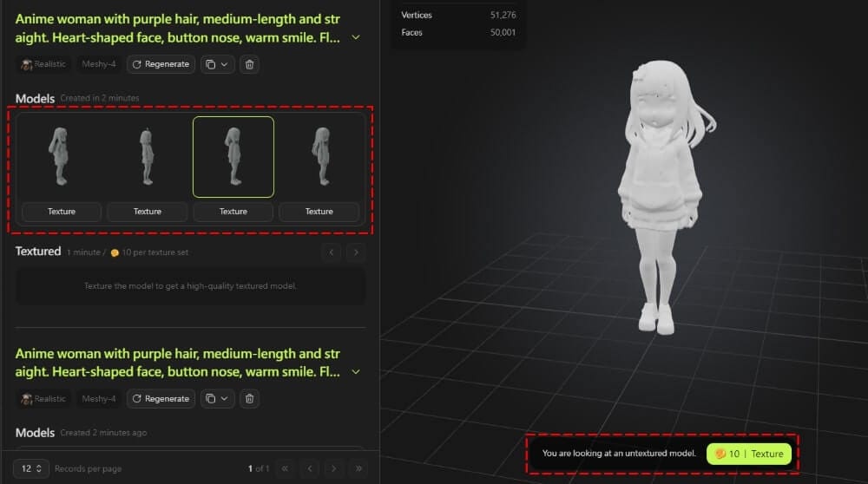This screenshot has height=484, width=868.
Task: Click Regenerate in the lower prompt card
Action: [161, 398]
